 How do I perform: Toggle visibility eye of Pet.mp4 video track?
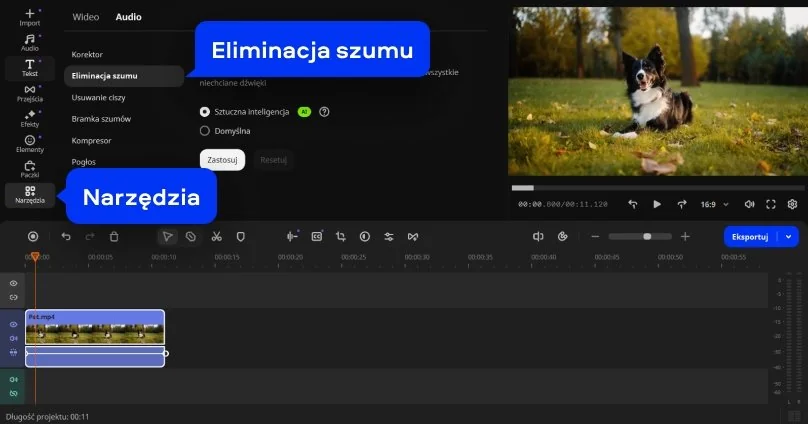pyautogui.click(x=14, y=325)
